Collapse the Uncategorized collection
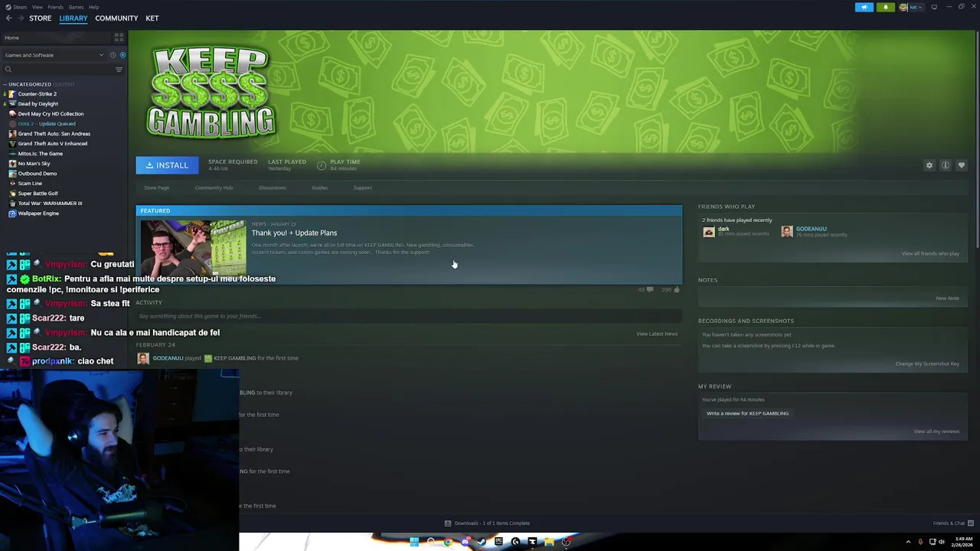This screenshot has height=551, width=980. [x=5, y=84]
